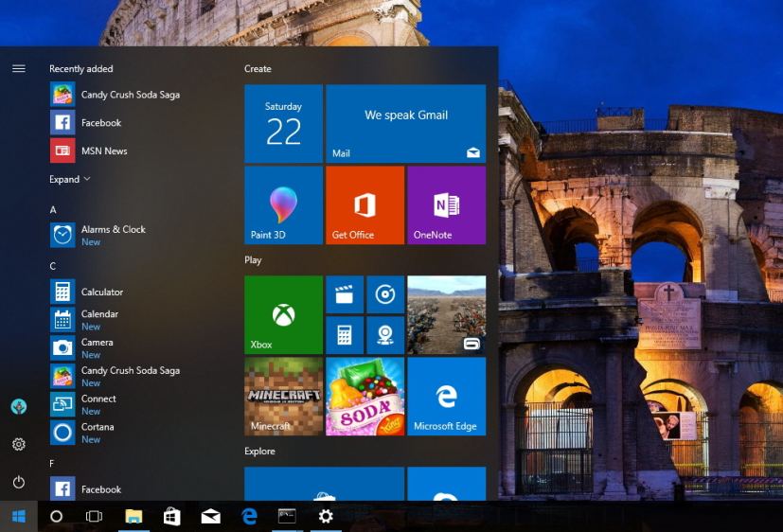Open Microsoft Store from the taskbar
783x532 pixels.
pyautogui.click(x=171, y=516)
